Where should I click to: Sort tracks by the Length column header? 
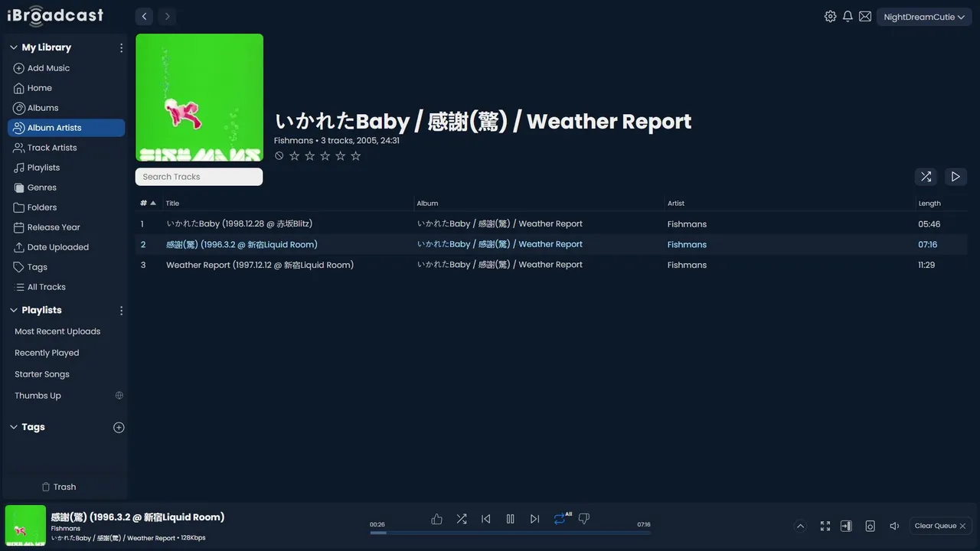(929, 204)
